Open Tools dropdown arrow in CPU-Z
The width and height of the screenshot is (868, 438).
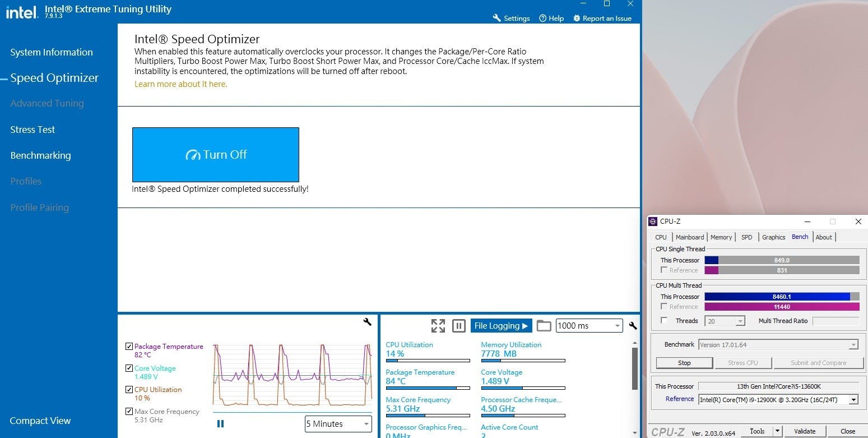(777, 431)
